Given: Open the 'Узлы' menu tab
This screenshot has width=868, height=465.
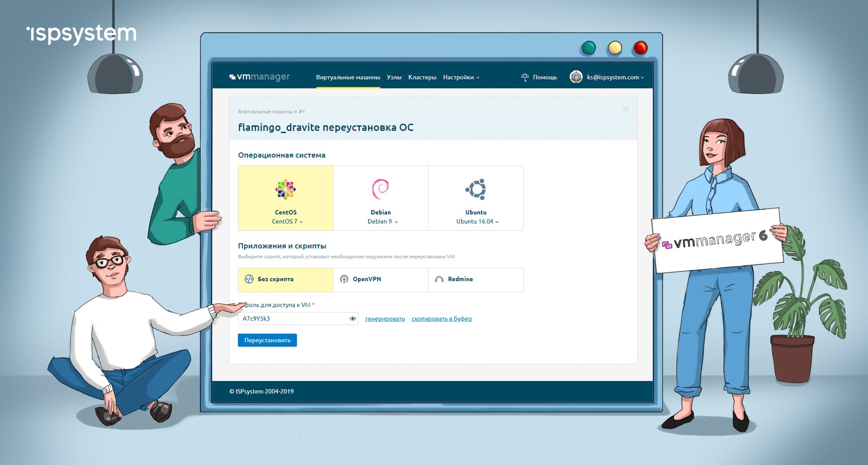Looking at the screenshot, I should tap(394, 77).
